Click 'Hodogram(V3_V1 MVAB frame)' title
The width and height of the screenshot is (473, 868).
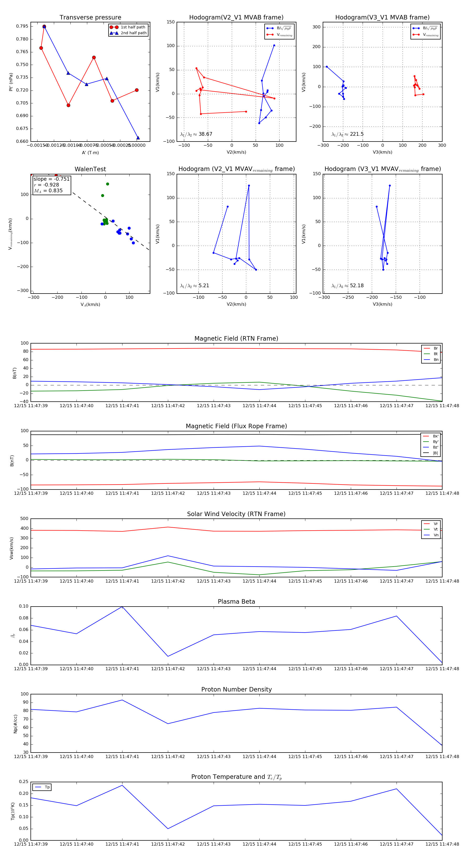click(x=382, y=18)
